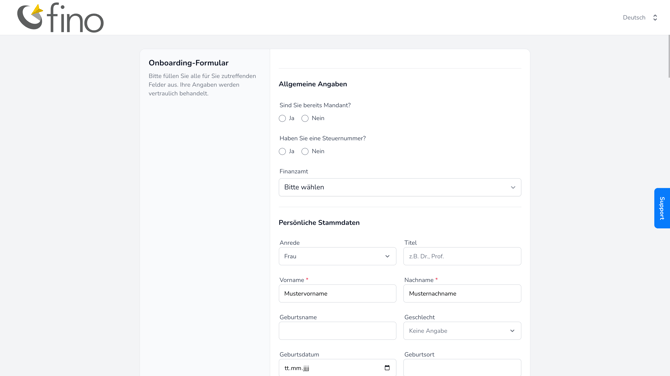Click the 'Allgemeine Angaben' section heading
Screen dimensions: 670x376
click(313, 84)
